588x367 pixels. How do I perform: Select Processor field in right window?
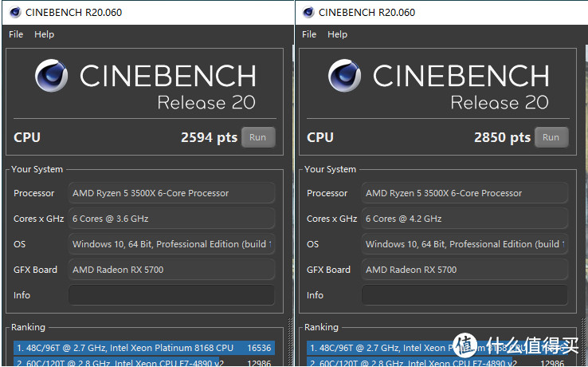point(465,193)
